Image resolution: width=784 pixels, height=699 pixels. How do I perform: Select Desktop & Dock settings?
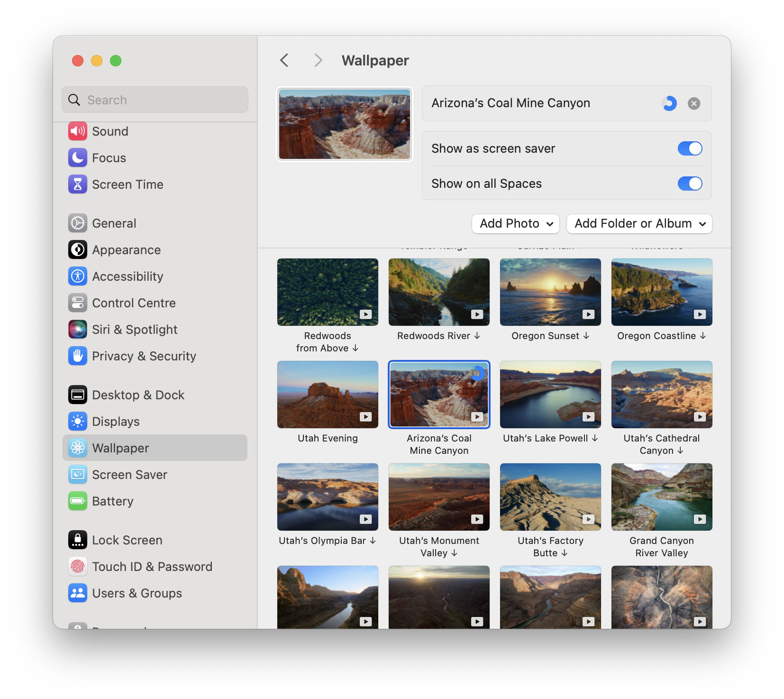155,395
